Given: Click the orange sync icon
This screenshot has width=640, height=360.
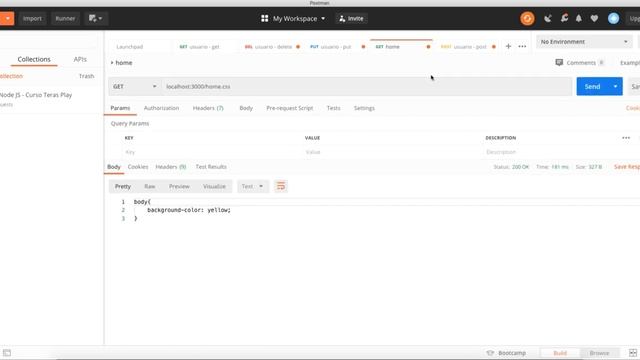Looking at the screenshot, I should point(527,18).
